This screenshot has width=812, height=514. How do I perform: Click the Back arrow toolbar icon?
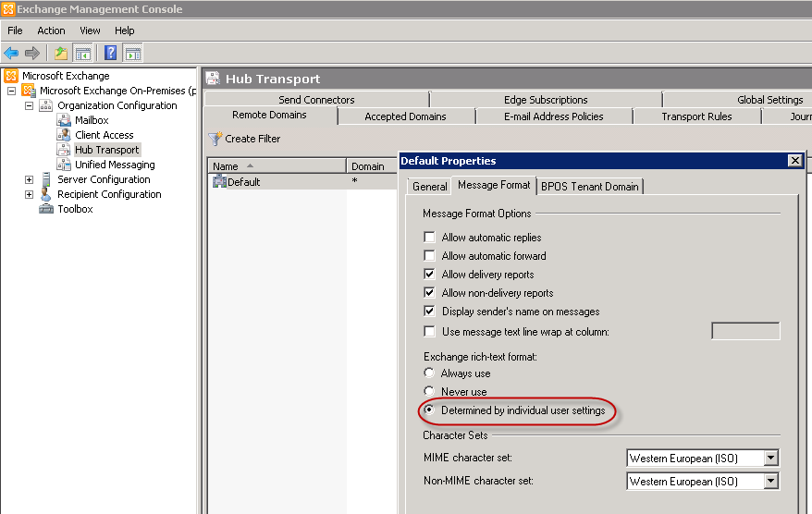coord(11,53)
